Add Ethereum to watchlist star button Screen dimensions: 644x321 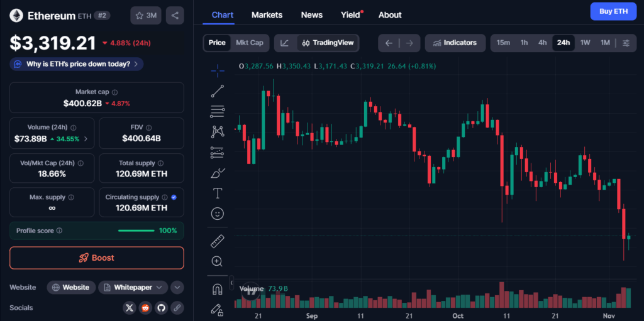[146, 16]
